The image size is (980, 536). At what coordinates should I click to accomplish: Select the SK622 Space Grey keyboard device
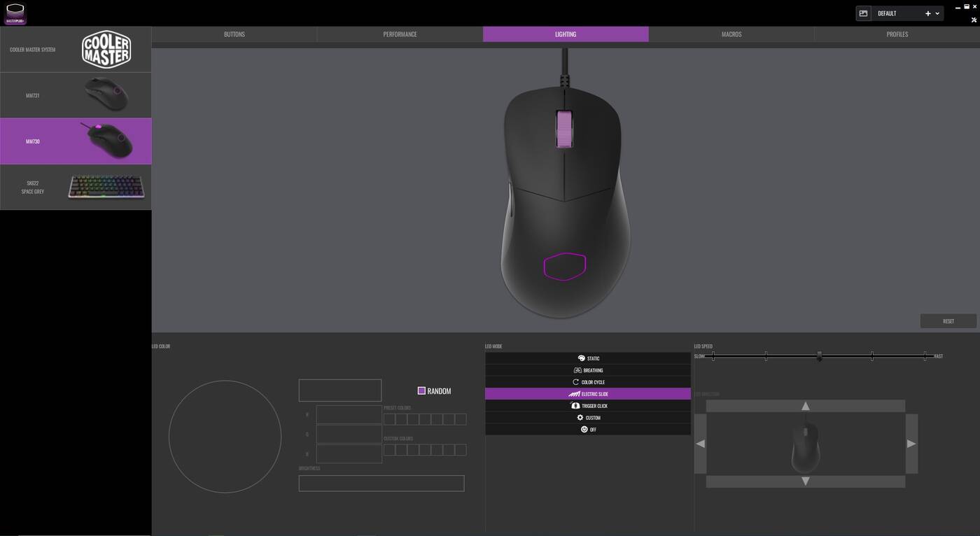76,187
